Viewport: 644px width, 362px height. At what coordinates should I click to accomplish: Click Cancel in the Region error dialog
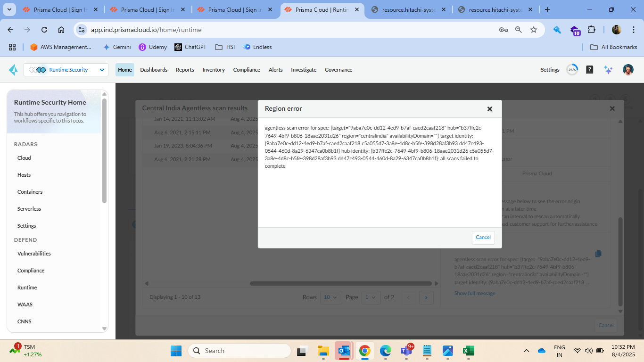click(x=483, y=238)
